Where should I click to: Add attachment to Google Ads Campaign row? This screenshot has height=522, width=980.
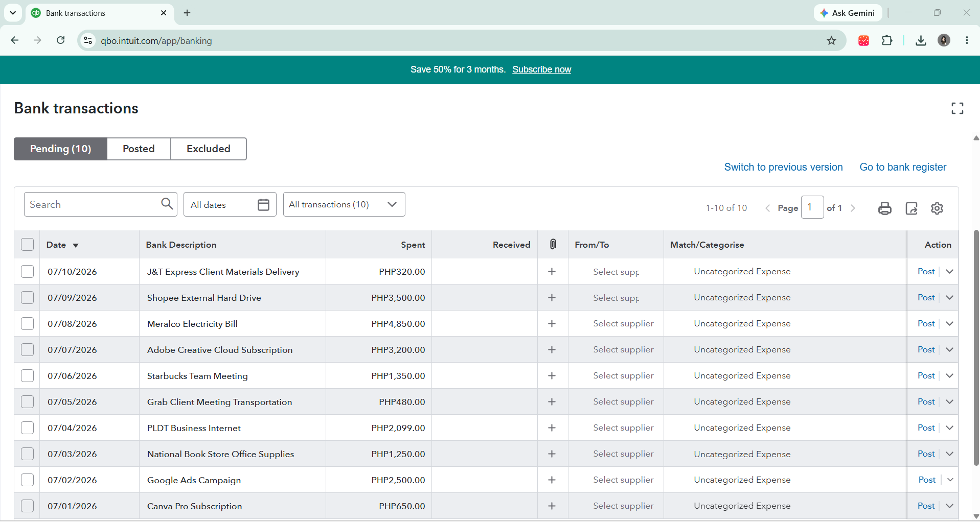click(552, 480)
